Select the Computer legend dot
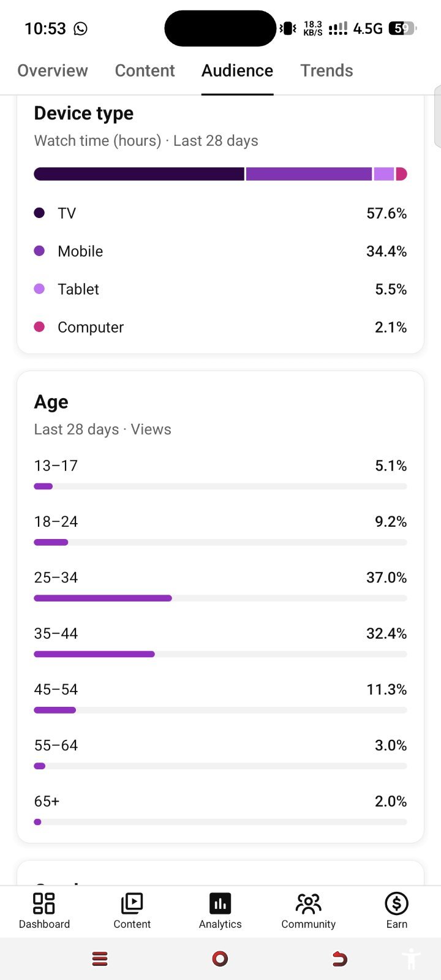Screen dimensions: 441x980 (39, 326)
